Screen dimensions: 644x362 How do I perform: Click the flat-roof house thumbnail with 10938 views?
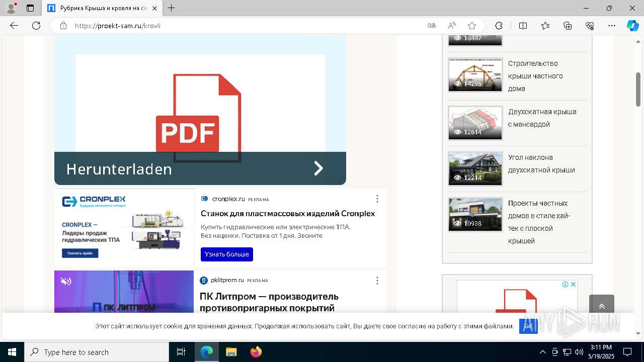pos(475,214)
